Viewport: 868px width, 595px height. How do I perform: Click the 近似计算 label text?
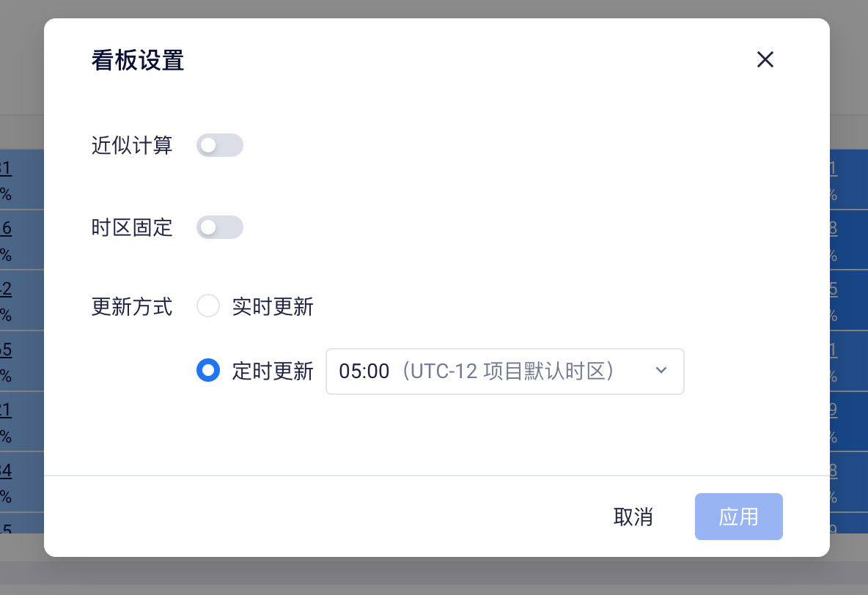point(132,146)
